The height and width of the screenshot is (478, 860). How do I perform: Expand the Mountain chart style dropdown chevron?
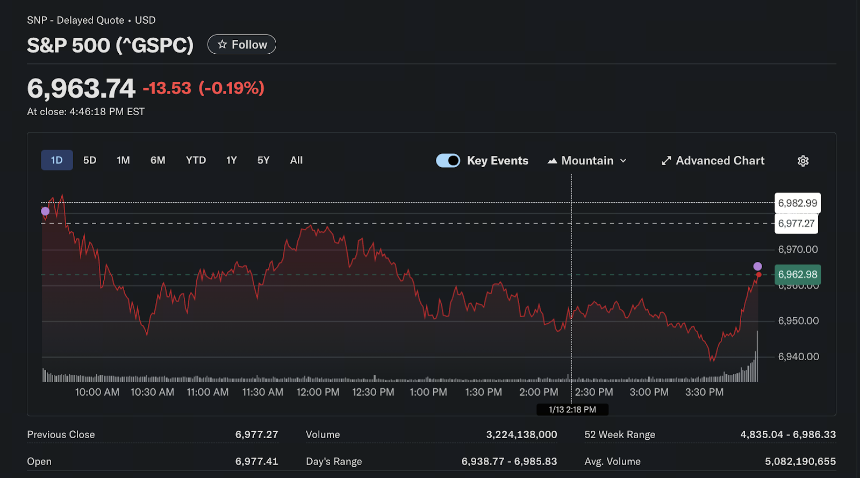tap(623, 161)
